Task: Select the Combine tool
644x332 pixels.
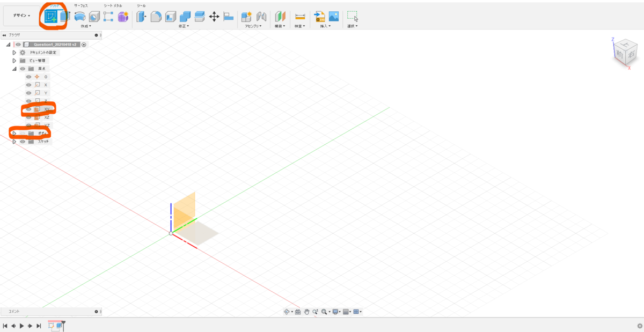Action: tap(185, 17)
